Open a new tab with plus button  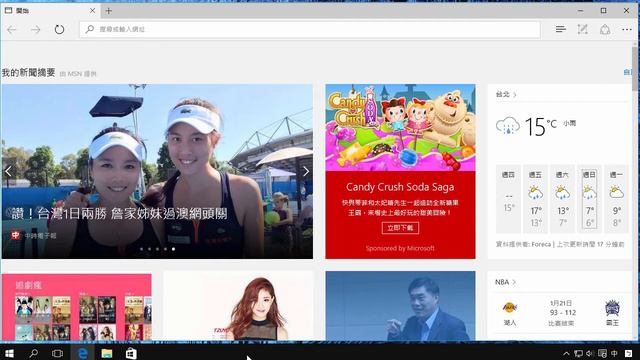pyautogui.click(x=109, y=11)
